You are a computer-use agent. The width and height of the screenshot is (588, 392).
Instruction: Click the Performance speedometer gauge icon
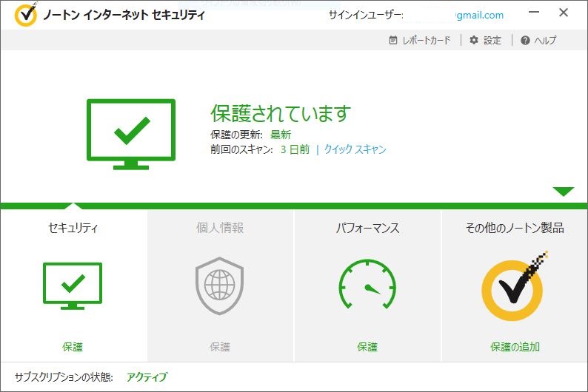click(x=367, y=284)
